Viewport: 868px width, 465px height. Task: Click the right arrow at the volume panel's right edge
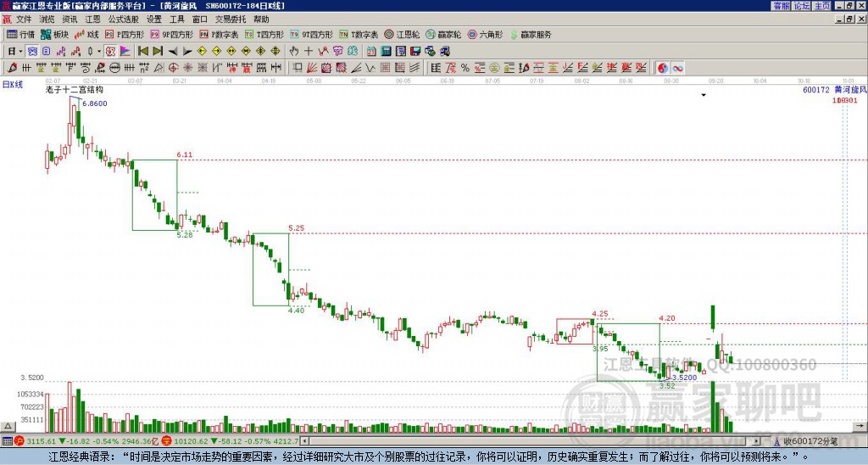point(860,426)
